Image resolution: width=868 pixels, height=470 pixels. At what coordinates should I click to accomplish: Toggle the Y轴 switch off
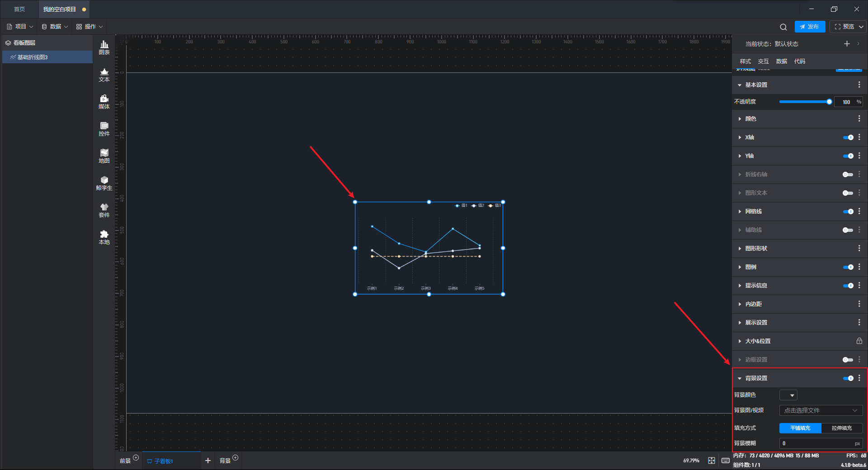click(x=848, y=156)
